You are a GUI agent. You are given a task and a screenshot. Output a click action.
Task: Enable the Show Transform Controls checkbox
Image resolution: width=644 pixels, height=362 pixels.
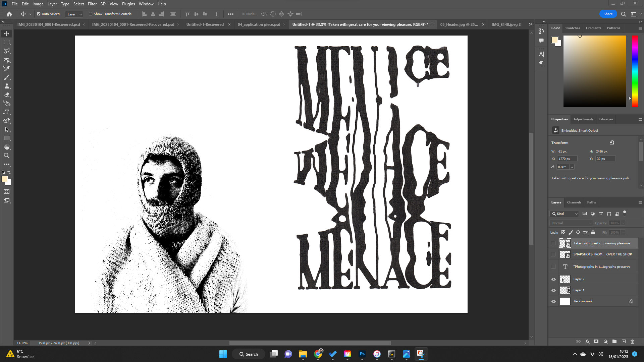point(91,14)
